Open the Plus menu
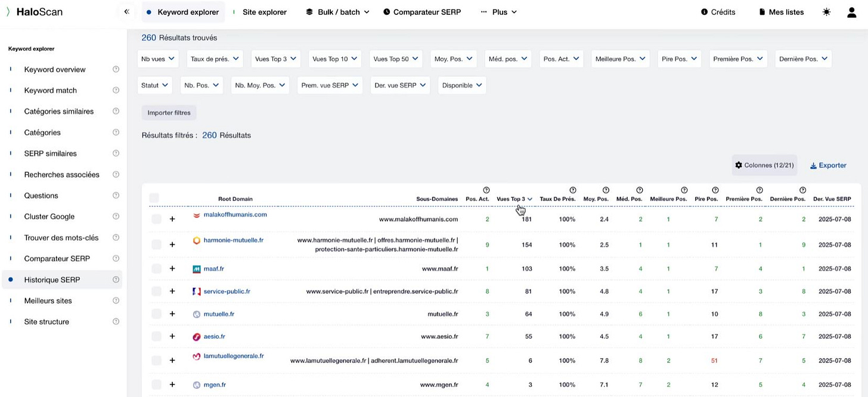Viewport: 868px width, 397px height. click(x=499, y=12)
